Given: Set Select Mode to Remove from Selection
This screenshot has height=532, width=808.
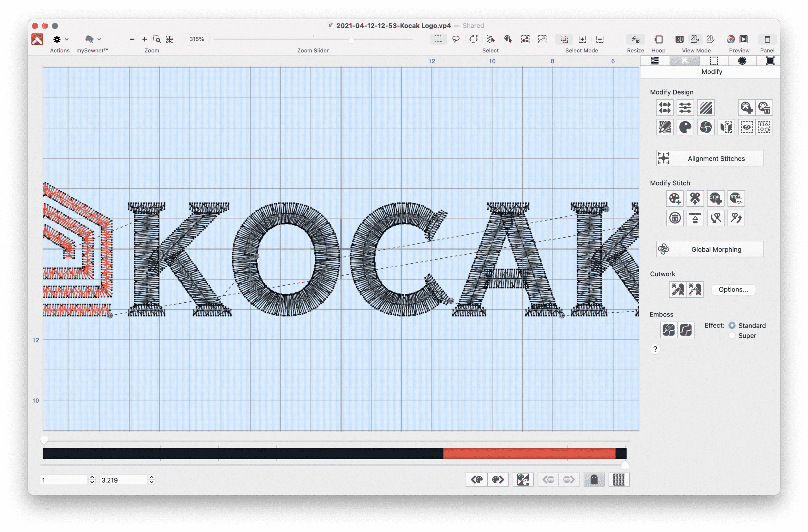Looking at the screenshot, I should (x=600, y=39).
